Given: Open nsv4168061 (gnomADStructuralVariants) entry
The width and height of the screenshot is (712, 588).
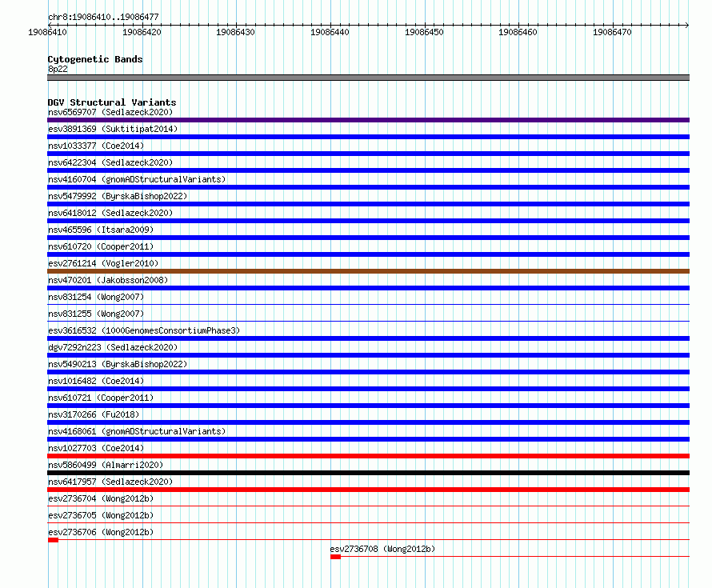Looking at the screenshot, I should (137, 431).
